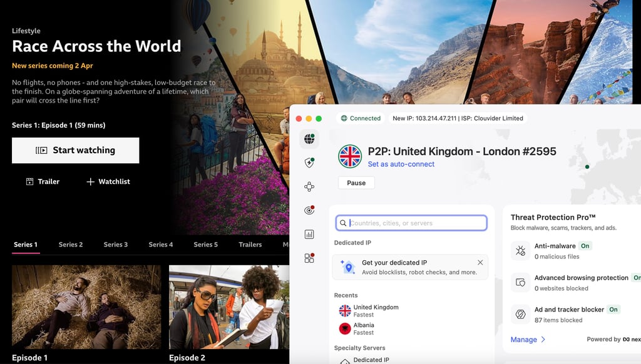Click the United Kingdom flag next to server name
This screenshot has width=641, height=364.
pyautogui.click(x=350, y=156)
